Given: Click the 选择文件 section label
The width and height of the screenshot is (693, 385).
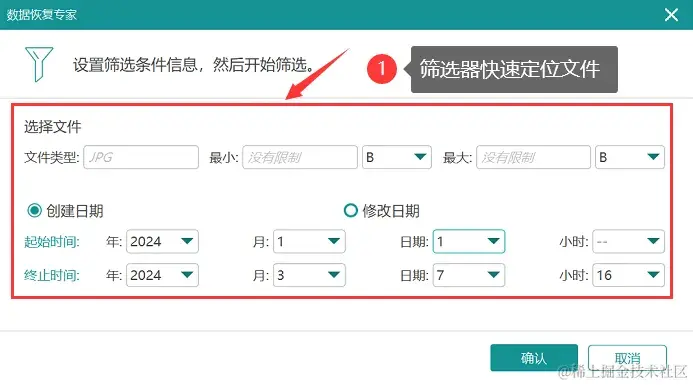Looking at the screenshot, I should tap(53, 127).
